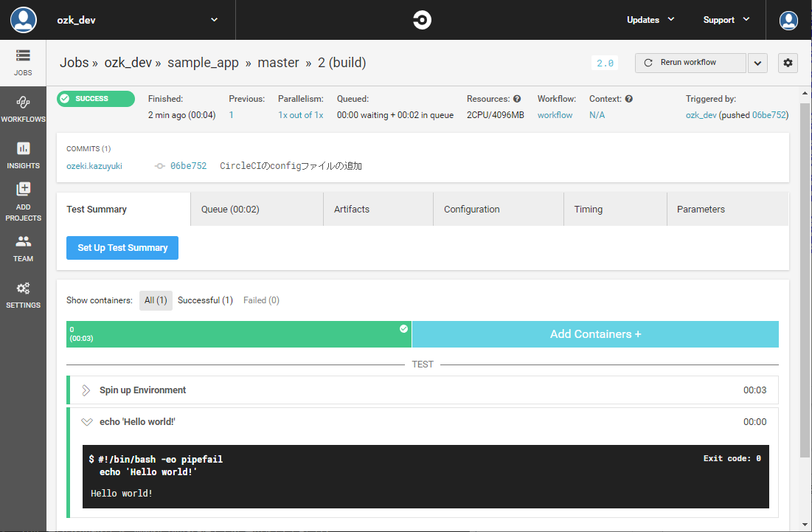This screenshot has width=812, height=532.
Task: Open Jobs from the left sidebar
Action: [23, 63]
